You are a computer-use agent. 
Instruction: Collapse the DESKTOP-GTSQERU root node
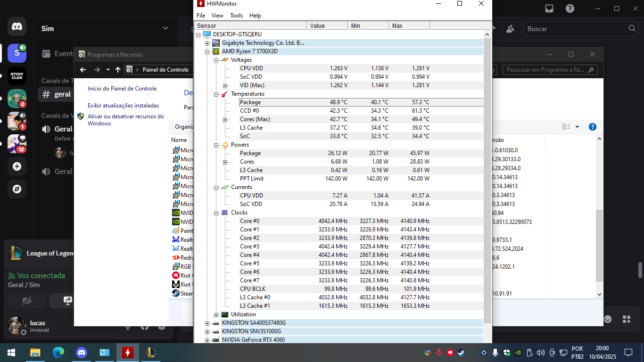pos(198,34)
